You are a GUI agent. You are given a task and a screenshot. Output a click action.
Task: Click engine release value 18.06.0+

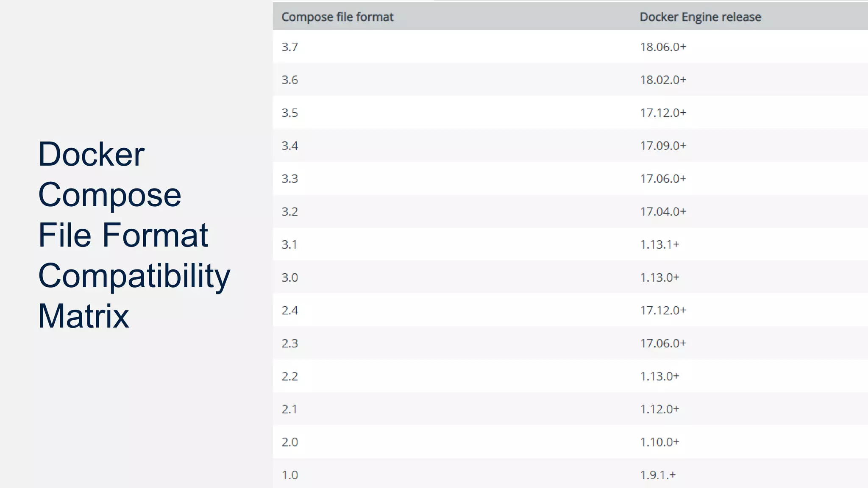click(663, 47)
